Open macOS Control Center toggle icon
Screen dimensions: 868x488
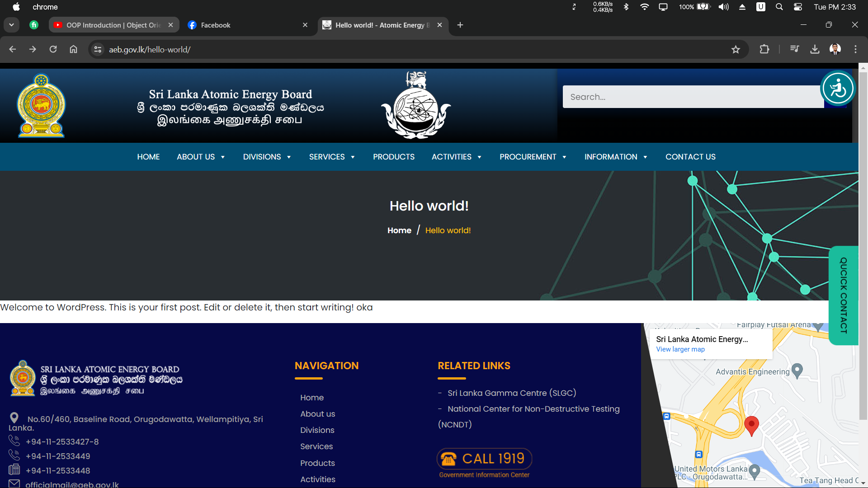point(797,7)
